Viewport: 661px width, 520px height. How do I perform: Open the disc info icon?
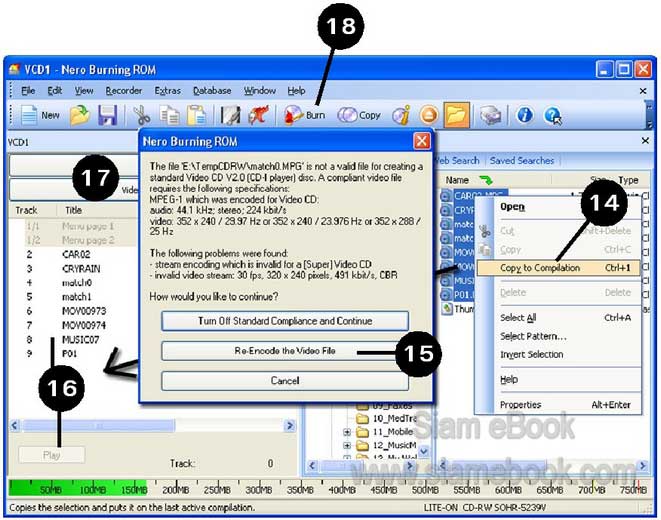click(401, 115)
